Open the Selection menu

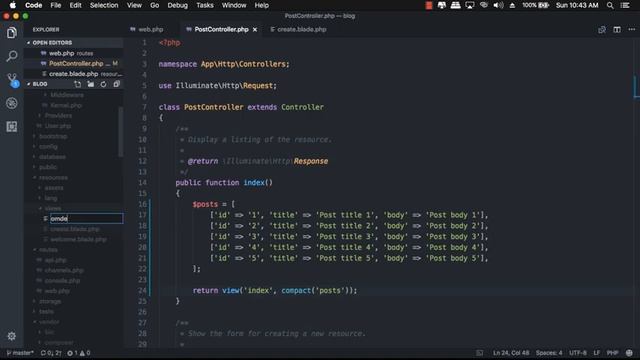pos(104,5)
